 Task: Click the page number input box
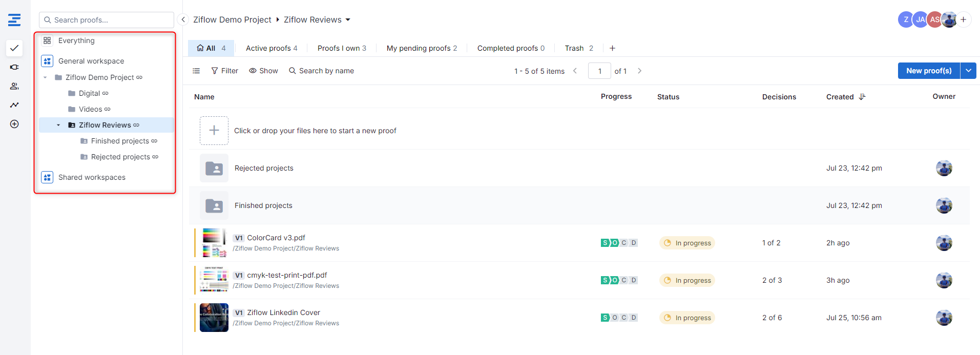pos(599,71)
